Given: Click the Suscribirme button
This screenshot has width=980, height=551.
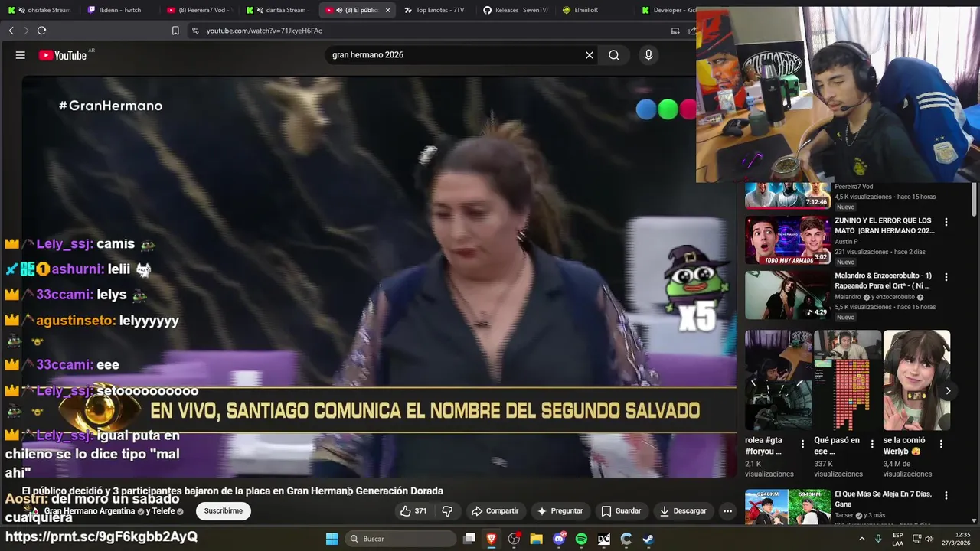Looking at the screenshot, I should click(x=223, y=510).
